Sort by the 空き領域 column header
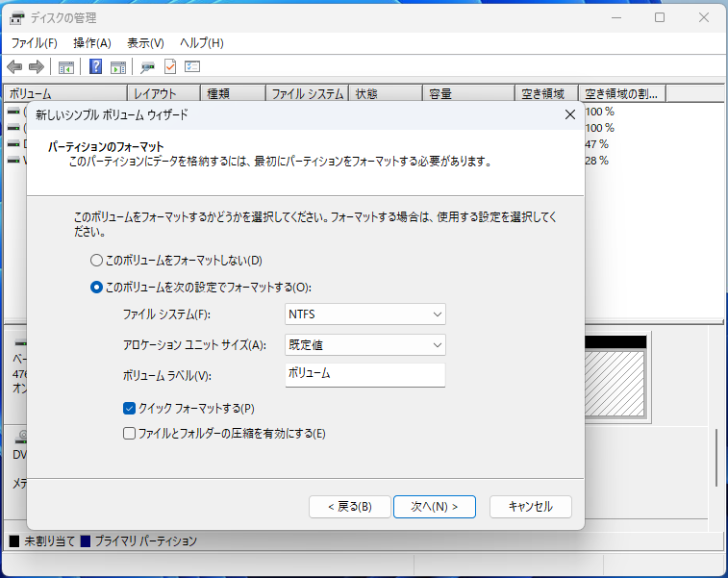Image resolution: width=728 pixels, height=578 pixels. click(x=547, y=94)
